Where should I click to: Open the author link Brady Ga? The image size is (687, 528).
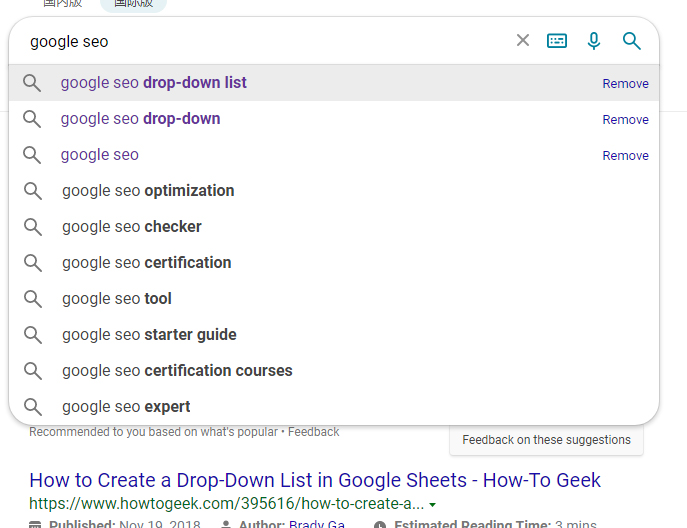point(317,524)
